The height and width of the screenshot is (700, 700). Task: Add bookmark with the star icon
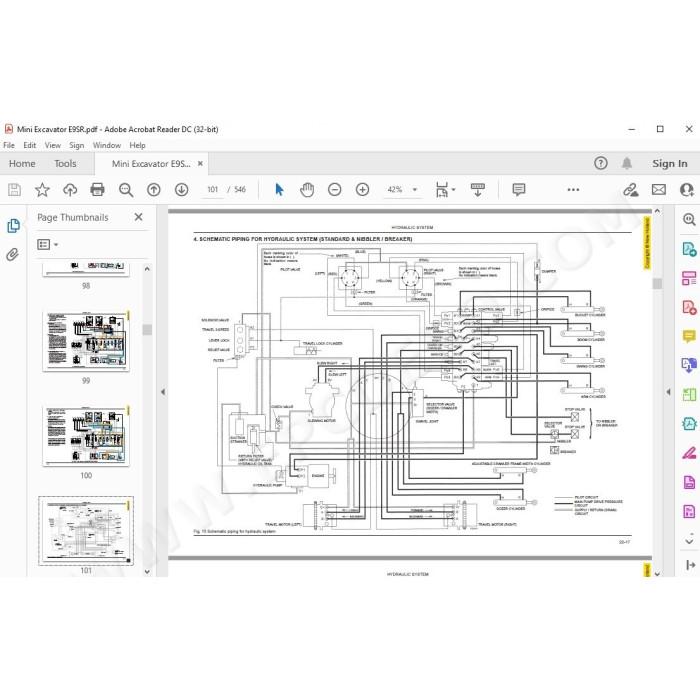(x=42, y=190)
